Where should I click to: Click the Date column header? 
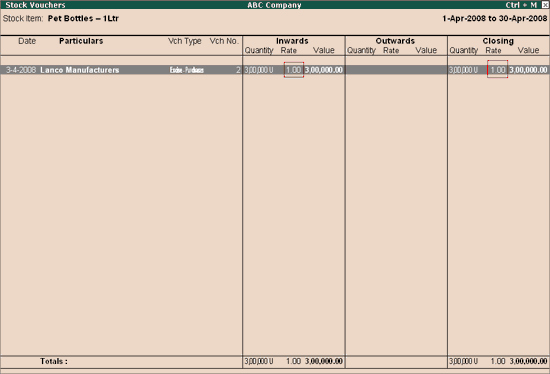(x=27, y=41)
